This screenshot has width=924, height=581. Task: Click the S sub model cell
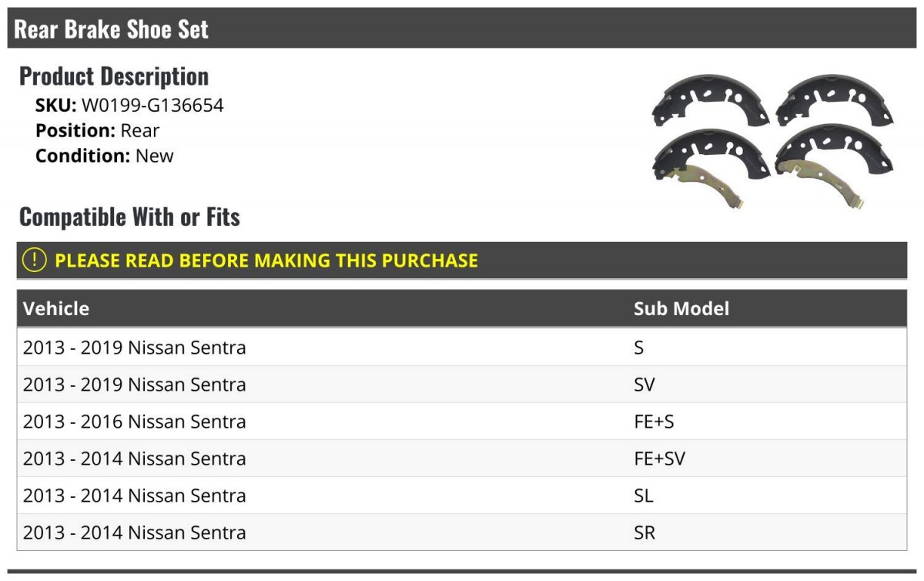tap(639, 348)
